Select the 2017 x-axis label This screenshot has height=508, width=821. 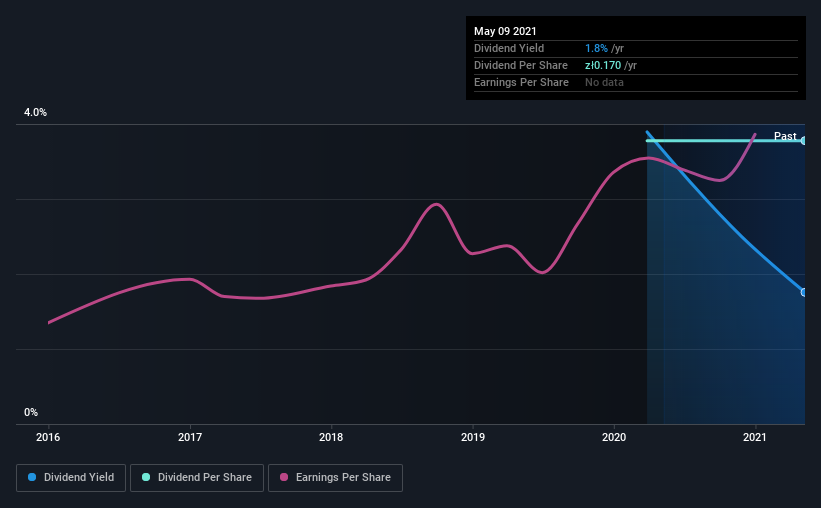pos(190,437)
